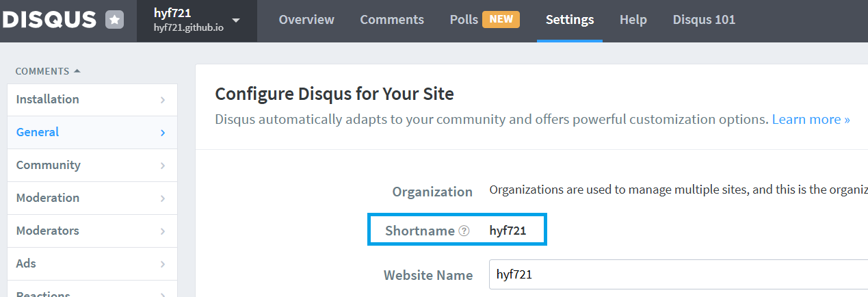Click the hyf721.github.io site URL text
Screen dimensions: 868x297
(189, 27)
